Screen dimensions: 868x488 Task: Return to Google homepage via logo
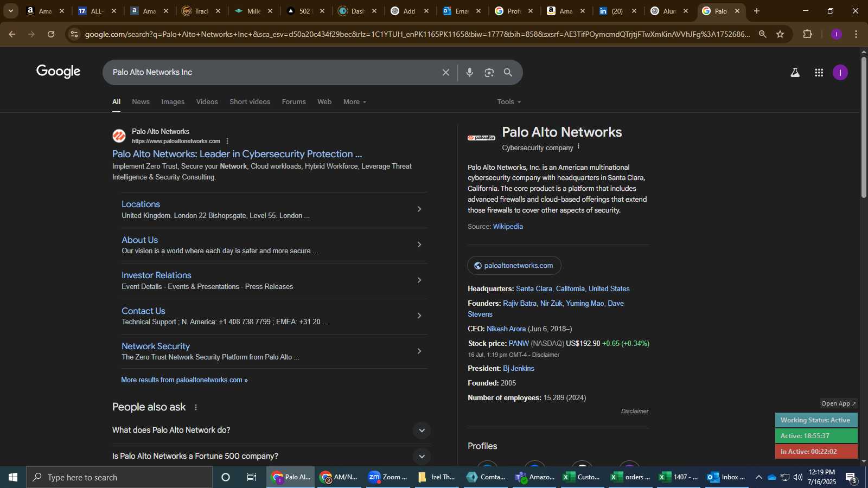[59, 72]
